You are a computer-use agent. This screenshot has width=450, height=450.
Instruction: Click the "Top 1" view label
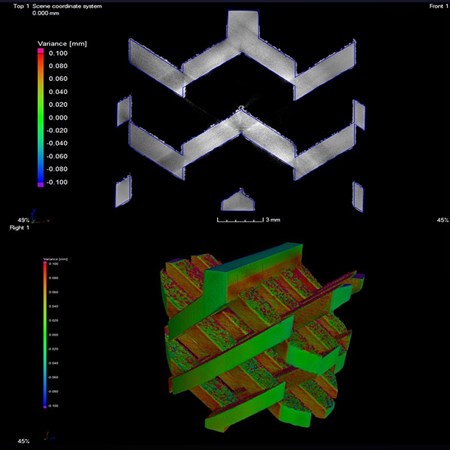[21, 6]
